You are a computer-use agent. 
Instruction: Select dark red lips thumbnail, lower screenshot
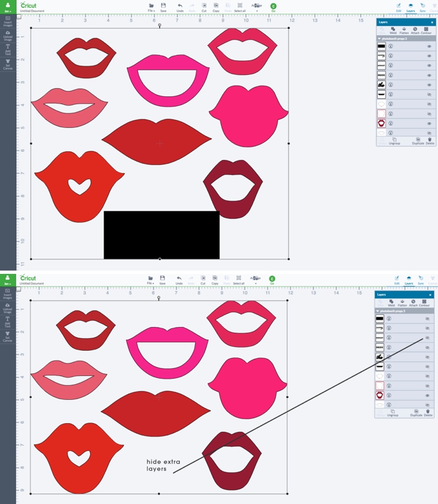point(380,395)
